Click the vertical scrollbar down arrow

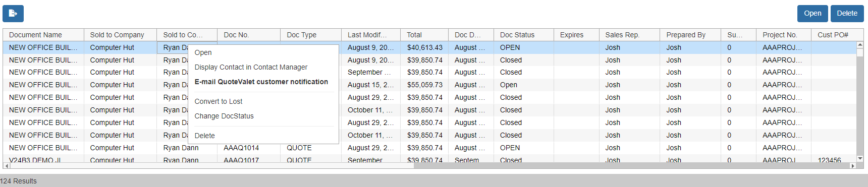pos(860,158)
